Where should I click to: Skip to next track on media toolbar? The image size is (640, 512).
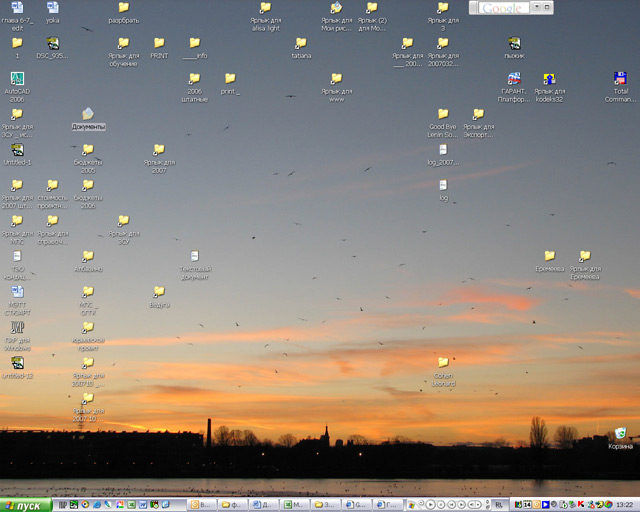461,505
